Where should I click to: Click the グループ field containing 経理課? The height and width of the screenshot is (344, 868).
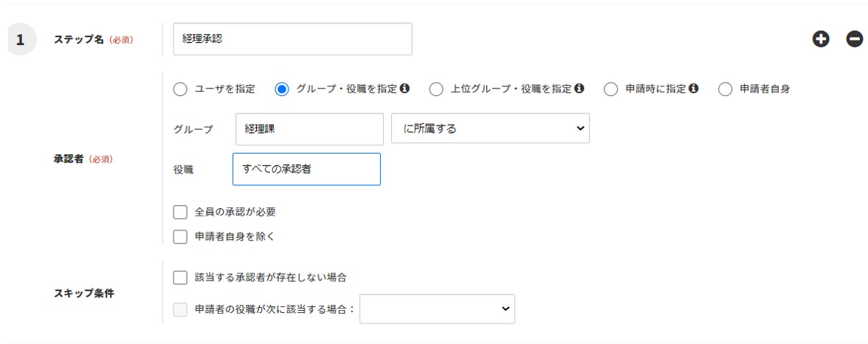pos(309,128)
